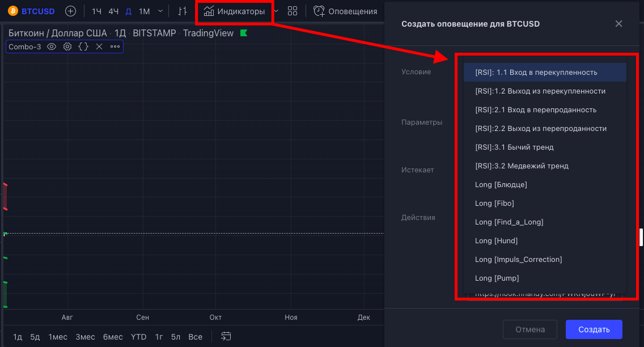Select [RSI]:3.2 Медвежий тренд option
Image resolution: width=644 pixels, height=347 pixels.
(x=545, y=166)
